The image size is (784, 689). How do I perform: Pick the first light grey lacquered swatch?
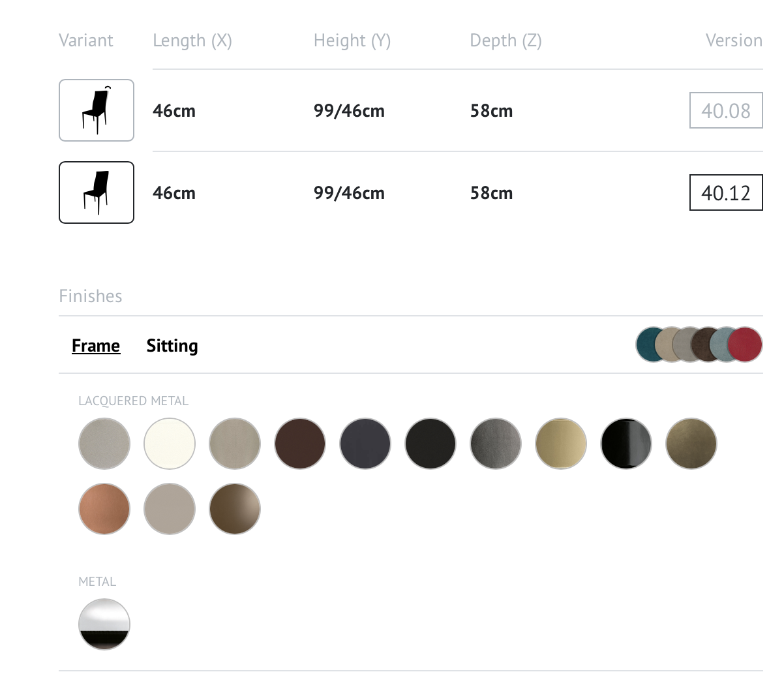(x=104, y=444)
